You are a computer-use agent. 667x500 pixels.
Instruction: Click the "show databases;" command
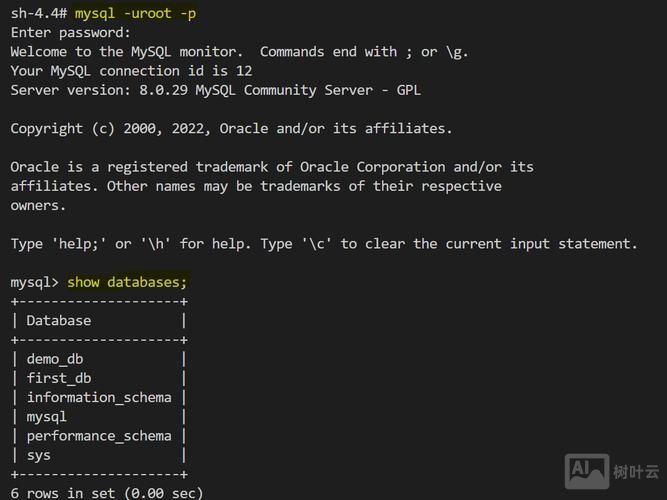coord(127,282)
